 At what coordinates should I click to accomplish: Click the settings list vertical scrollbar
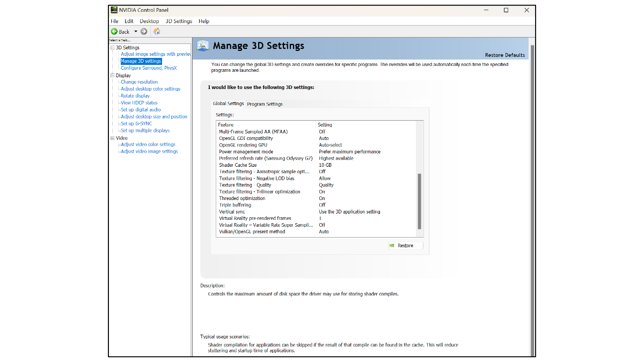pos(420,201)
